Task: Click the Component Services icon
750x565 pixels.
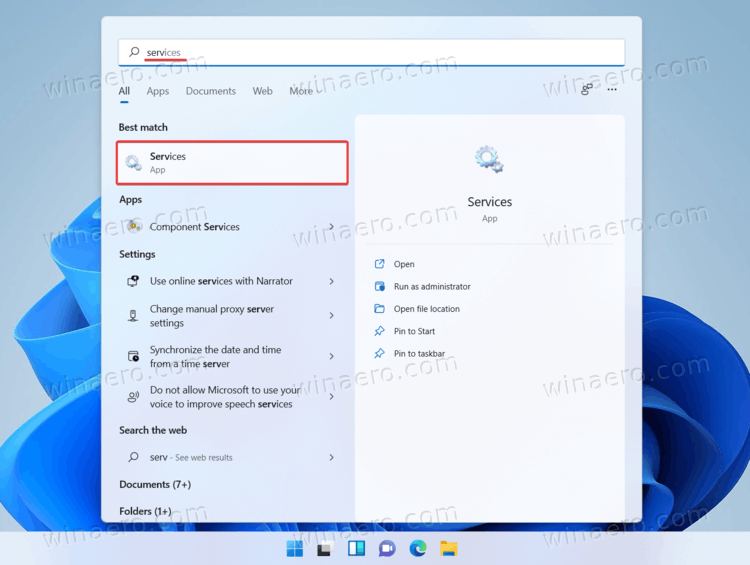Action: point(134,226)
